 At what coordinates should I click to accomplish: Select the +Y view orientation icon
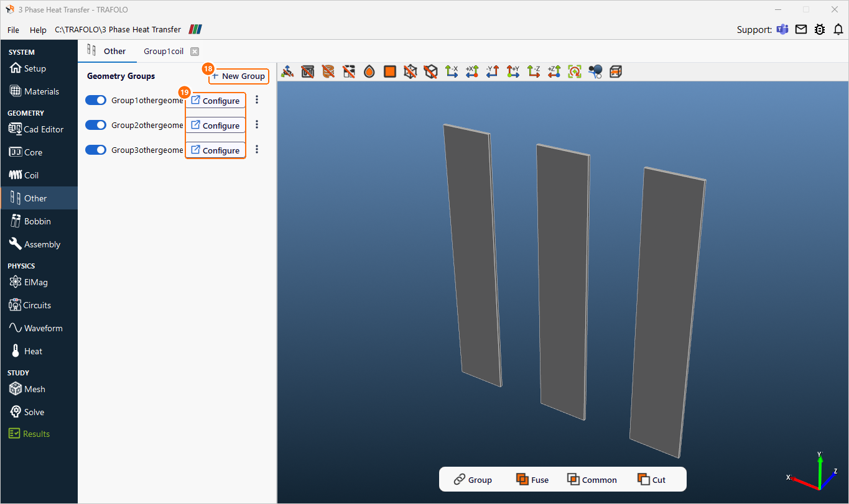pyautogui.click(x=513, y=71)
